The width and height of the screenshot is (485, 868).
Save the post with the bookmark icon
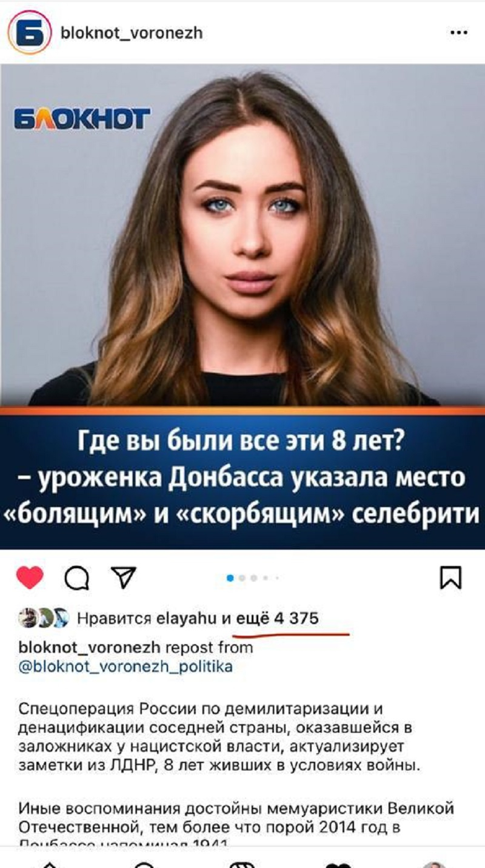tap(450, 577)
